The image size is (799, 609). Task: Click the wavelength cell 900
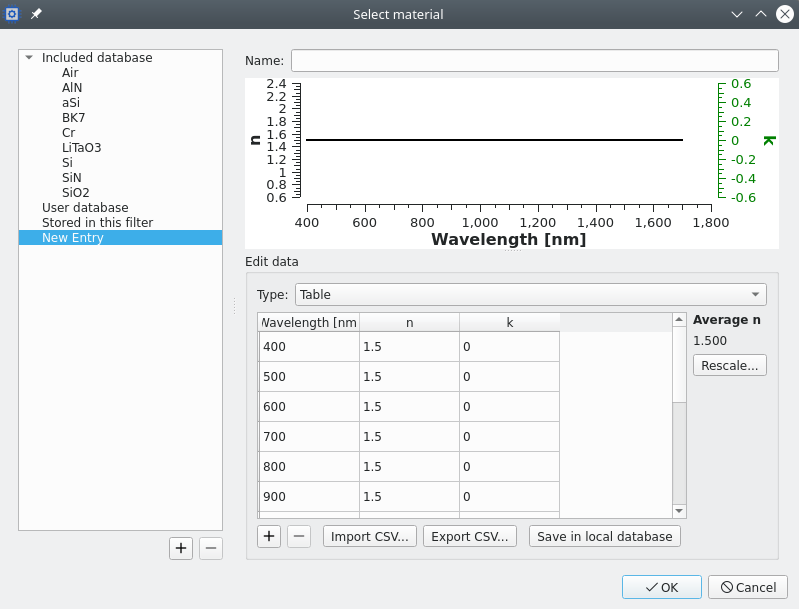(x=309, y=497)
